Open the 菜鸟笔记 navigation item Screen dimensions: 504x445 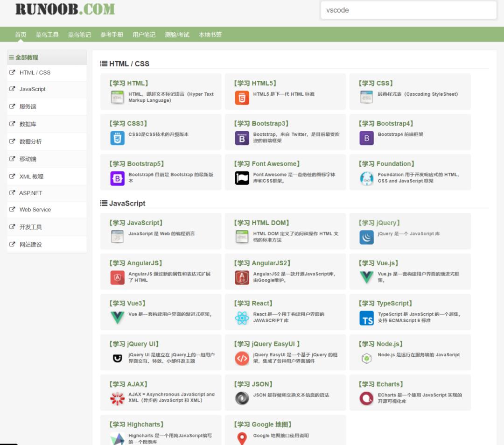(79, 35)
